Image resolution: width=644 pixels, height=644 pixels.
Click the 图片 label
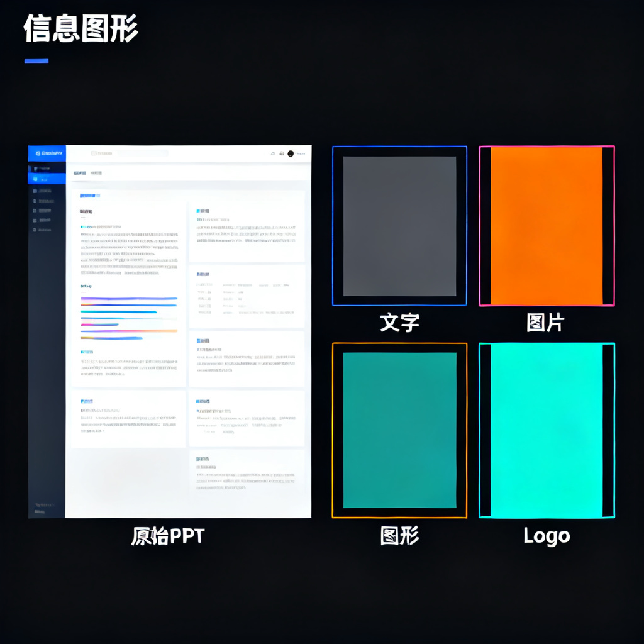pos(546,323)
